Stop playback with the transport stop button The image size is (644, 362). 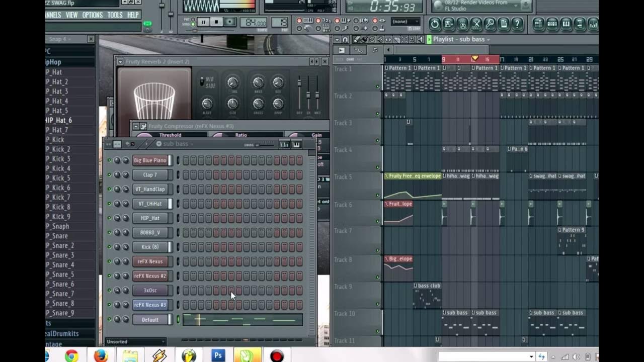[x=216, y=22]
